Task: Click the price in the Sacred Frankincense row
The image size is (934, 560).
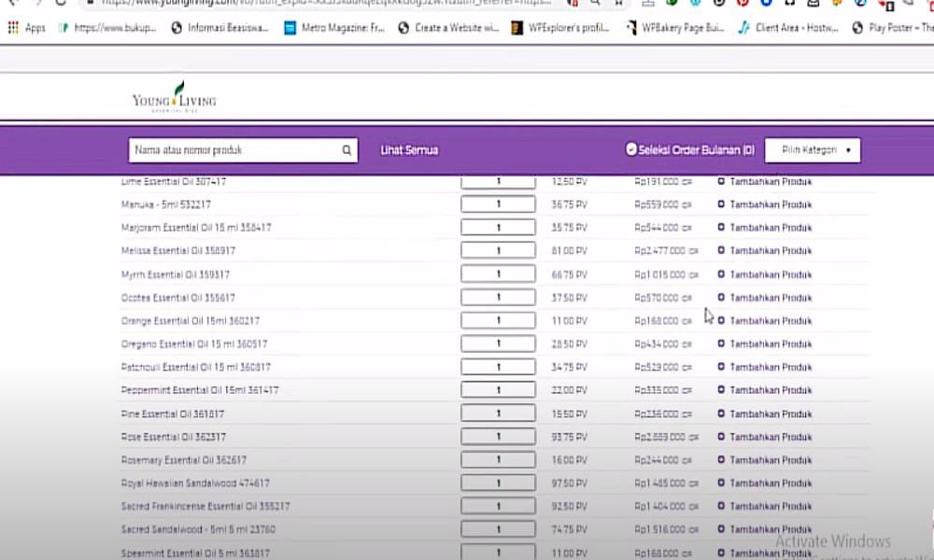Action: click(x=666, y=507)
